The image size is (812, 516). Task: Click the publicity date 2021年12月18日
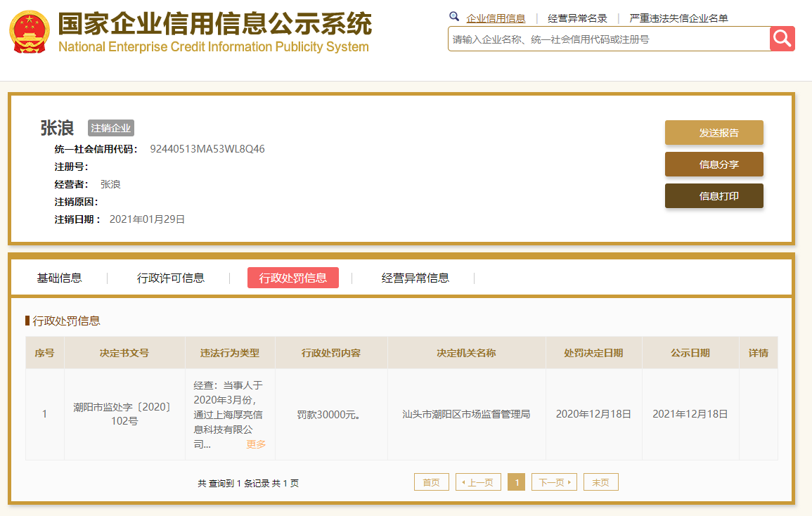(690, 415)
